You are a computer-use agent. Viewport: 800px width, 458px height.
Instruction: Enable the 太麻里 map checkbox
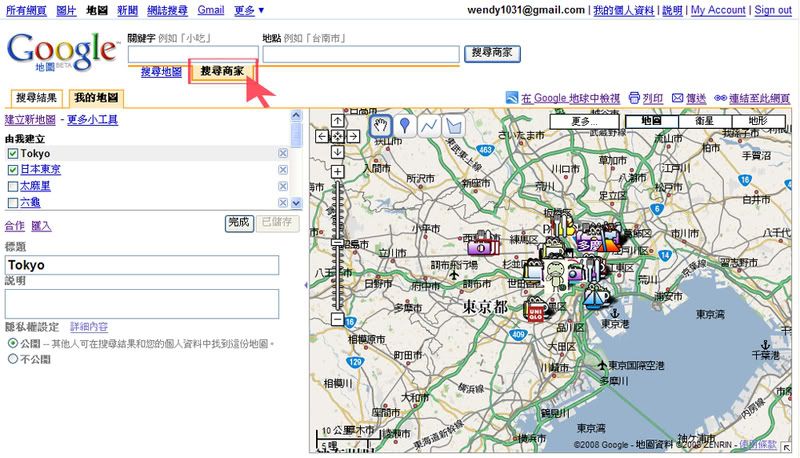click(12, 186)
